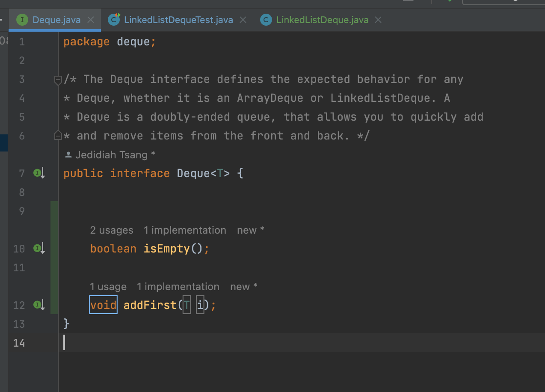Open the 1 implementation hint above isEmpty
Screen dimensions: 545x392
click(x=185, y=230)
